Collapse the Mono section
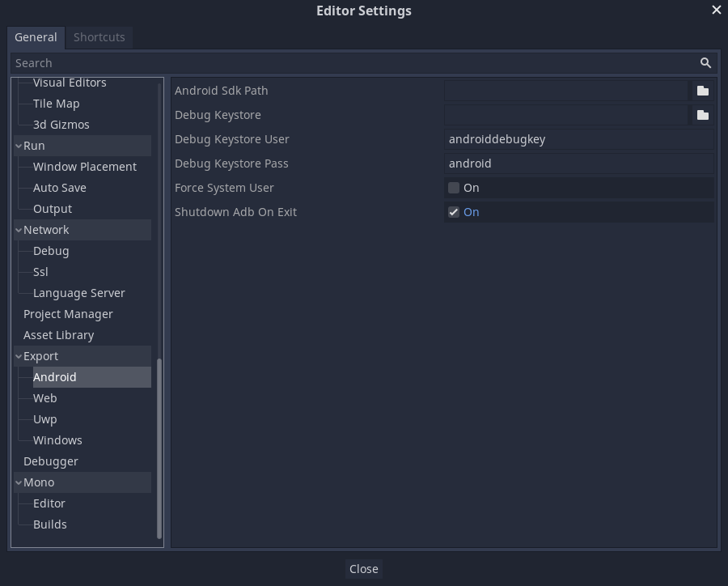The image size is (728, 586). [18, 482]
